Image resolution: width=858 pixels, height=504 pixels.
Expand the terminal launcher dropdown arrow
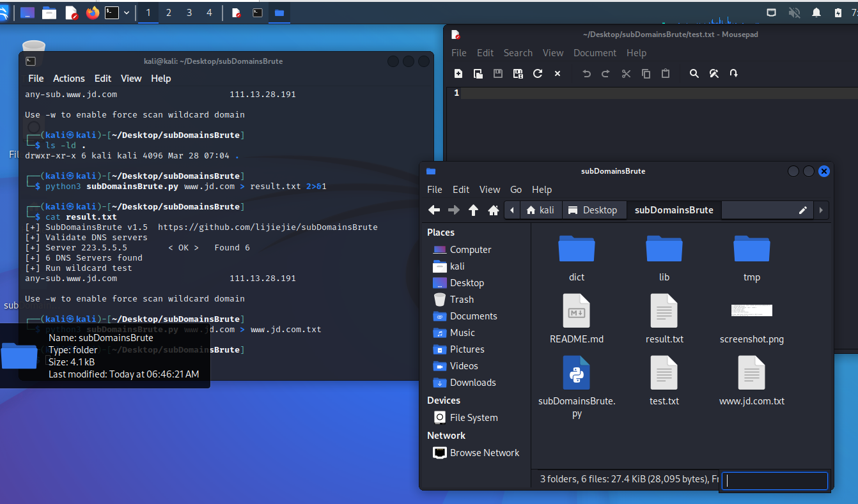pyautogui.click(x=127, y=12)
